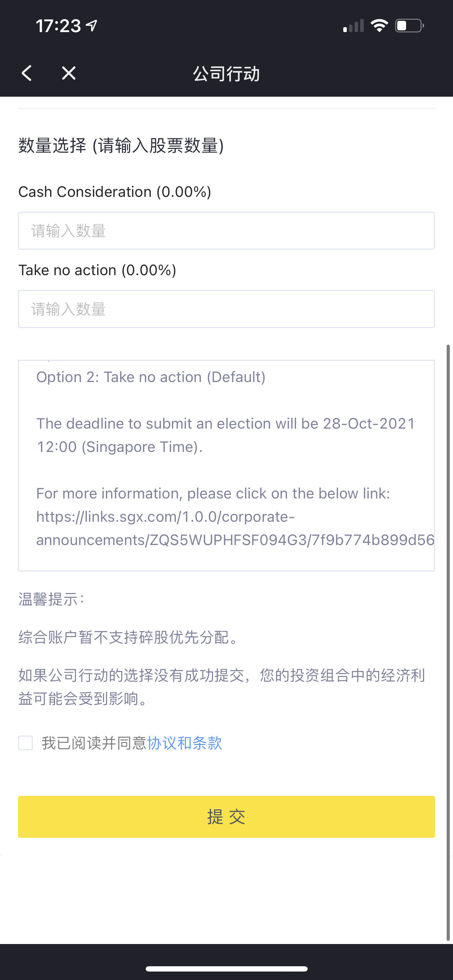This screenshot has height=980, width=453.
Task: Open the links.sgx.com announcement URL
Action: click(235, 528)
